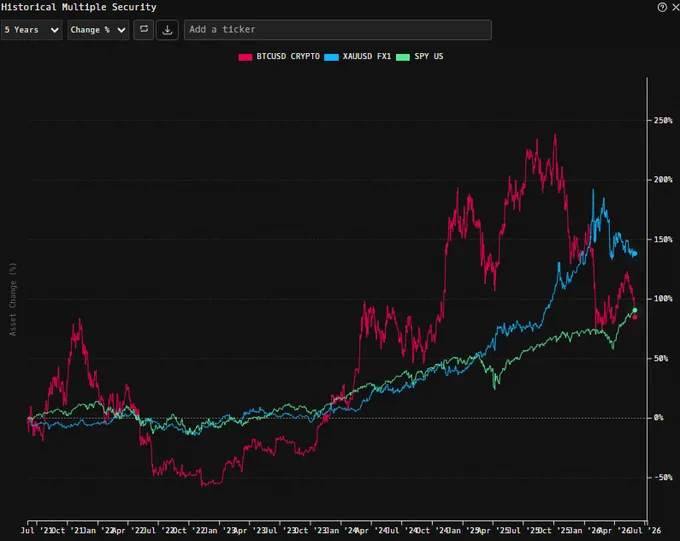Click the 200% axis label

pos(663,180)
